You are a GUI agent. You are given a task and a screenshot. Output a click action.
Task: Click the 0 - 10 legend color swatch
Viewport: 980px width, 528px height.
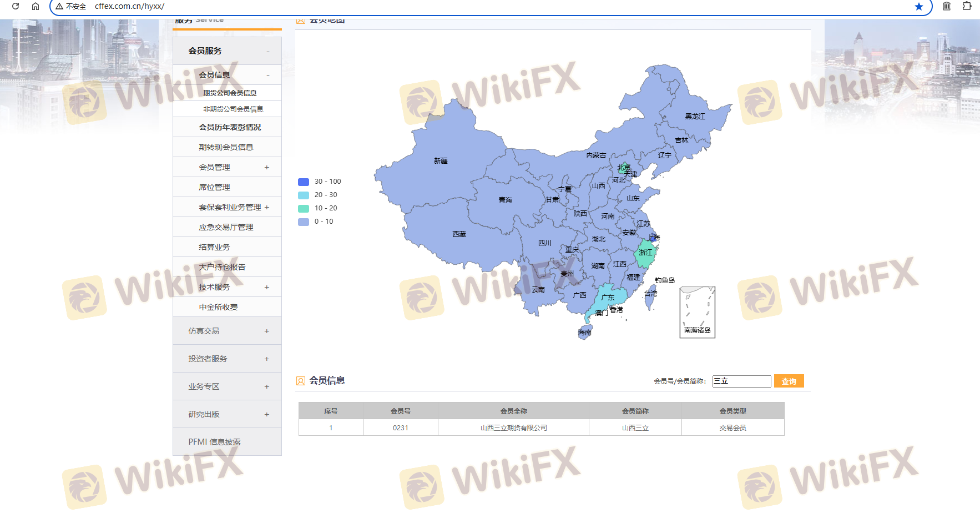tap(304, 222)
